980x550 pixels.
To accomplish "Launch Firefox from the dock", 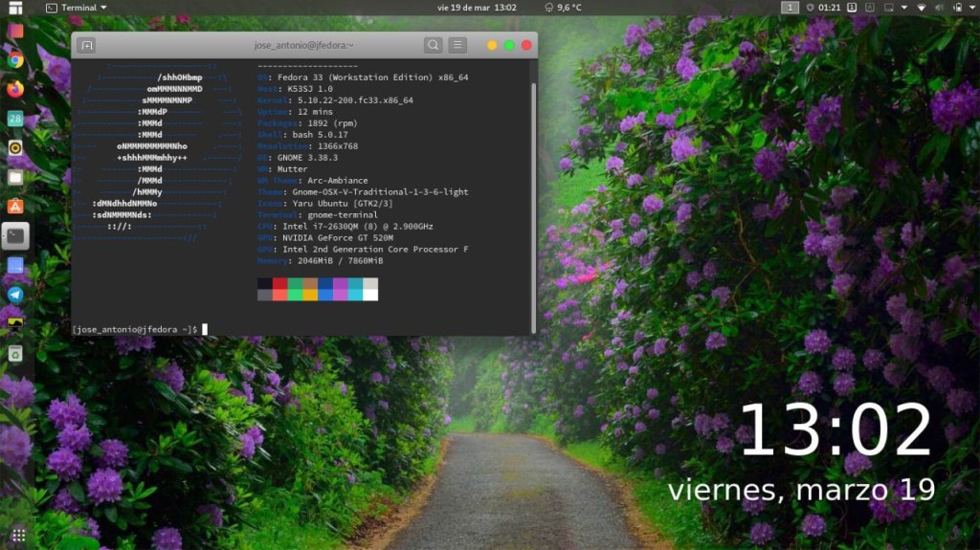I will point(15,89).
